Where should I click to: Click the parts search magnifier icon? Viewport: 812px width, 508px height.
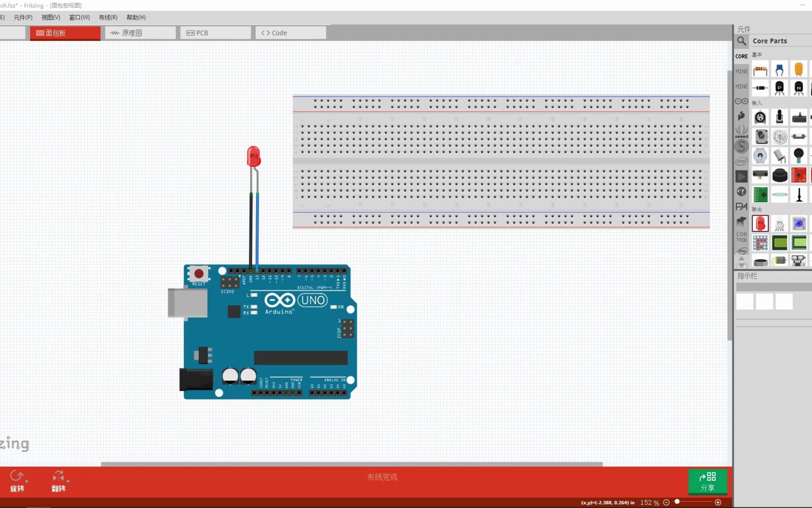coord(742,41)
